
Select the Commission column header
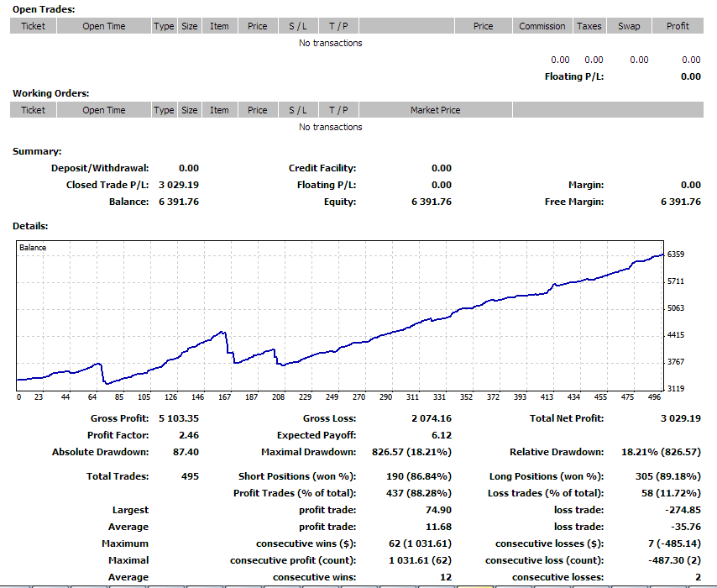542,26
